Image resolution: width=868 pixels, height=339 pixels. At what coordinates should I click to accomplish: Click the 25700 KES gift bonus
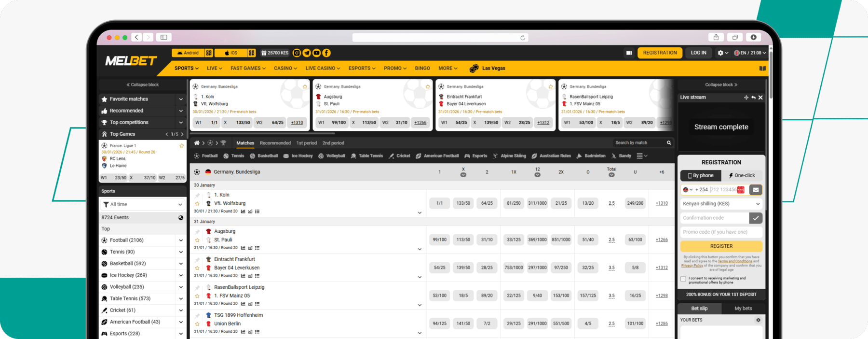coord(274,53)
